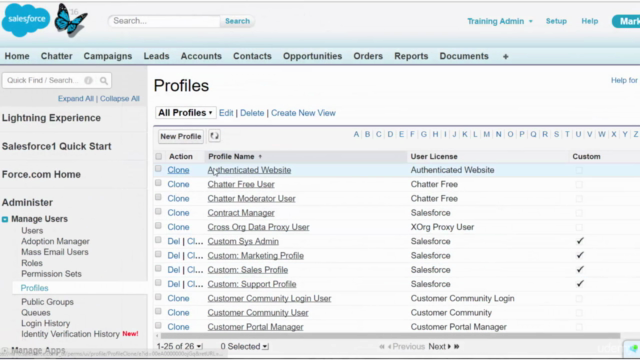Refresh the profiles list icon
This screenshot has width=640, height=360.
[214, 136]
